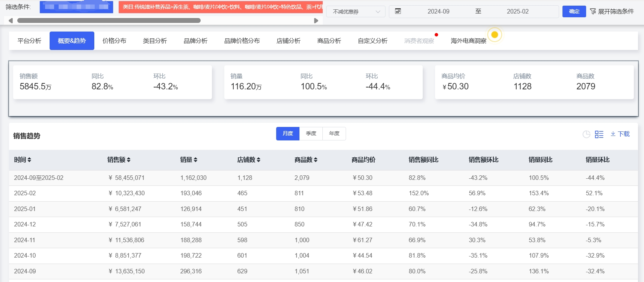Viewport: 644px width, 282px height.
Task: Open the 海外电商洞察 tab
Action: (469, 41)
